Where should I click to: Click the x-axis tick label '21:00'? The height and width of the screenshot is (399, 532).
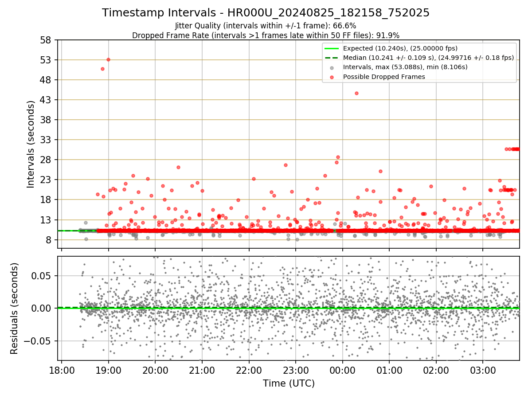[202, 370]
